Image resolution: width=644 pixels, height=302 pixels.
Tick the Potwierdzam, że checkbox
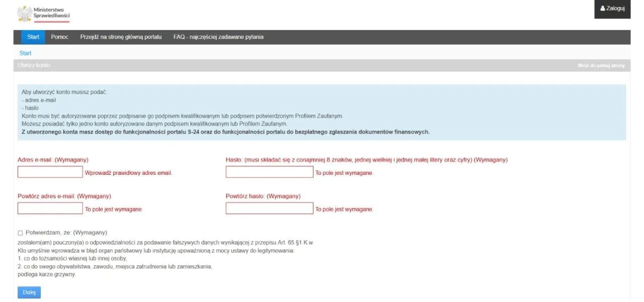tap(20, 233)
